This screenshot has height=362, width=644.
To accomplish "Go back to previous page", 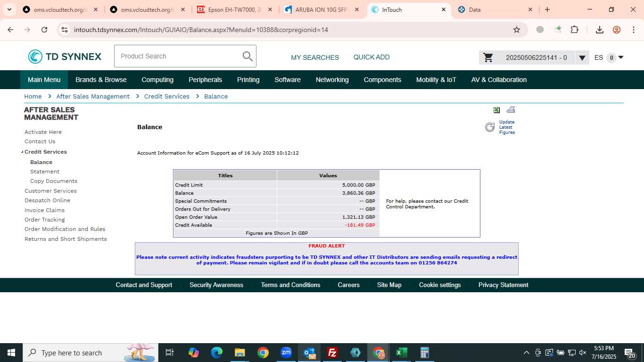I will 10,30.
